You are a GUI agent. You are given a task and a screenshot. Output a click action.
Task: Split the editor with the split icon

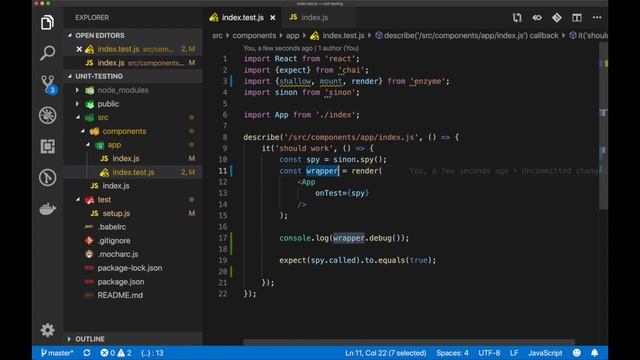(x=577, y=18)
